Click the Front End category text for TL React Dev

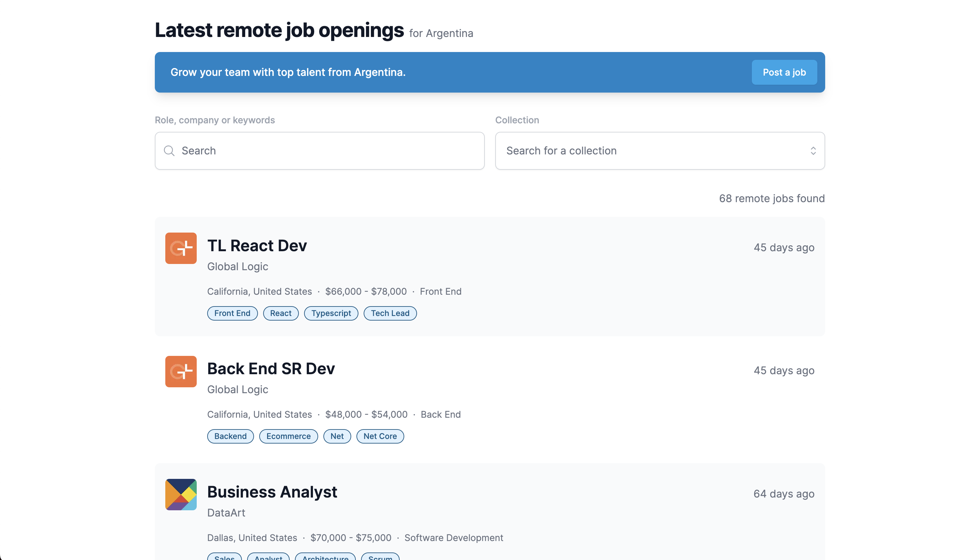click(441, 291)
